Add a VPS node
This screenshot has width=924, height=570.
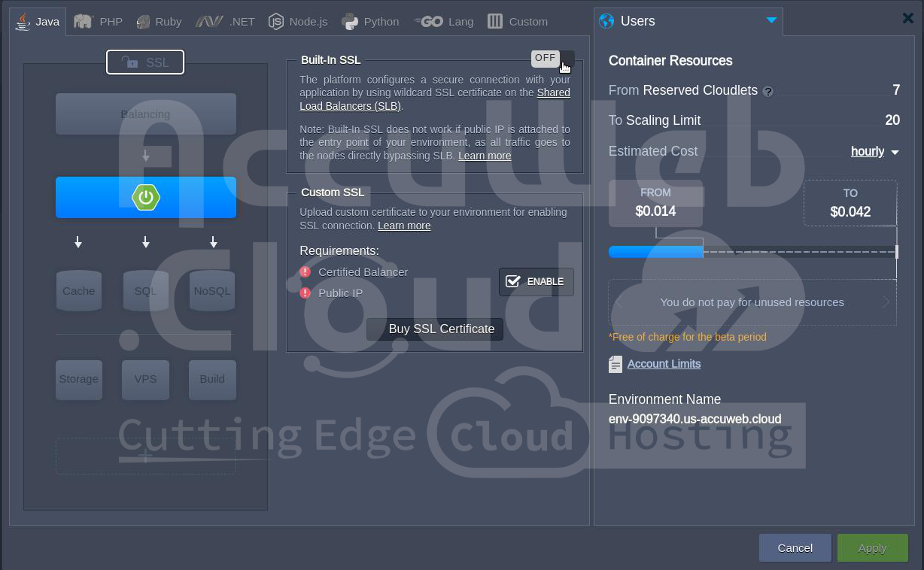(145, 379)
